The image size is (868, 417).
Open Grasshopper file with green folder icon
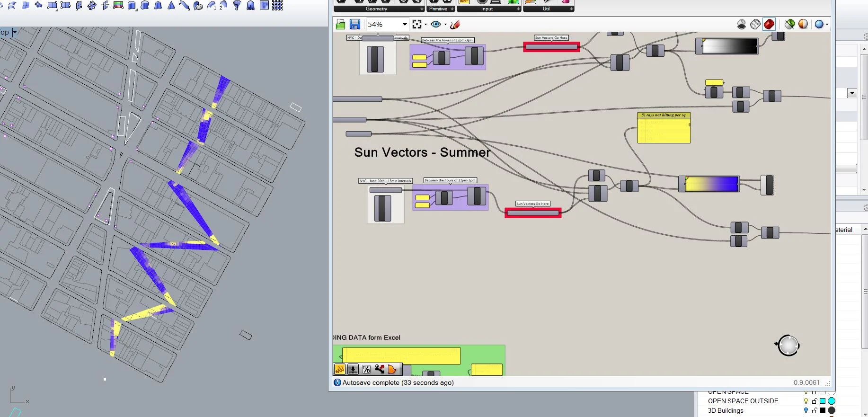coord(340,25)
